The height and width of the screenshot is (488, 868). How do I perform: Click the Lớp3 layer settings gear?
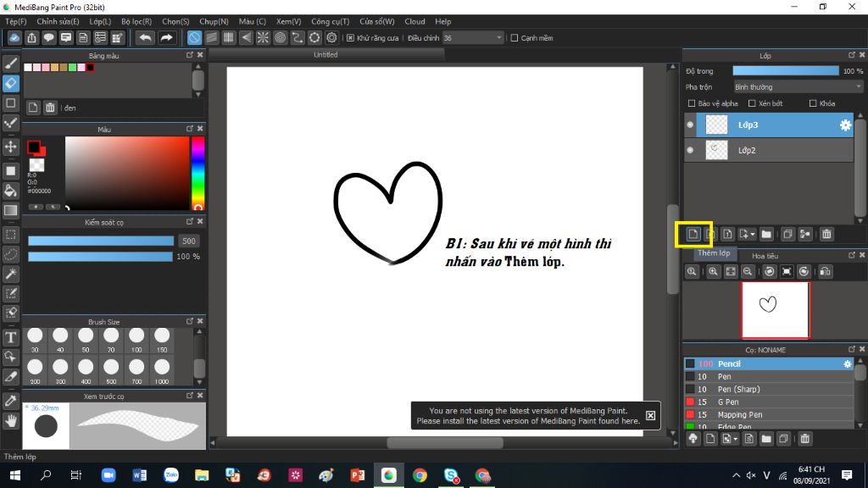(x=845, y=125)
